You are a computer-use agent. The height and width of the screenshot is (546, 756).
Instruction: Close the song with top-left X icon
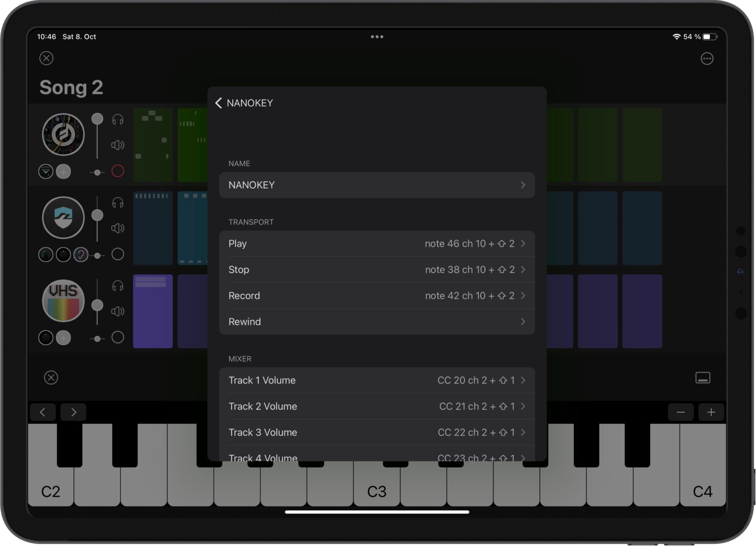pos(47,58)
